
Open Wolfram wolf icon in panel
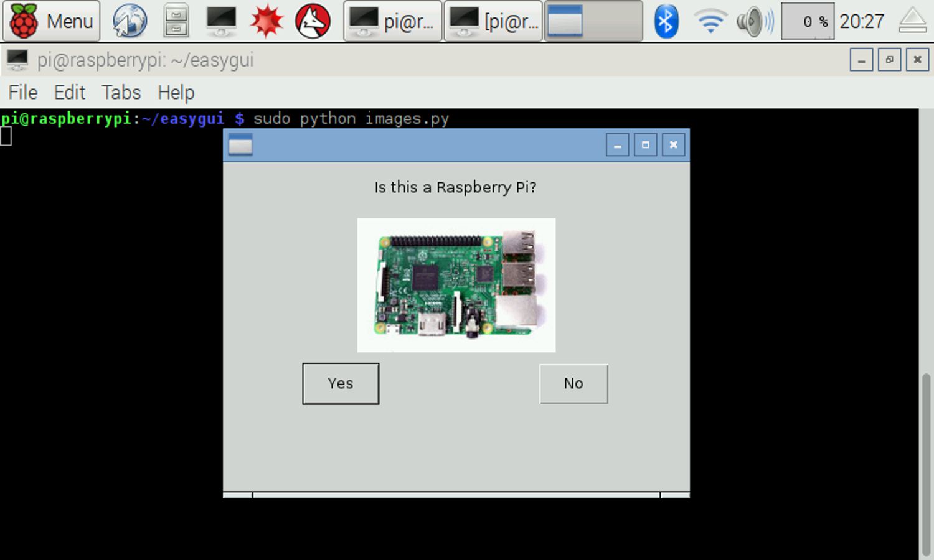[313, 21]
